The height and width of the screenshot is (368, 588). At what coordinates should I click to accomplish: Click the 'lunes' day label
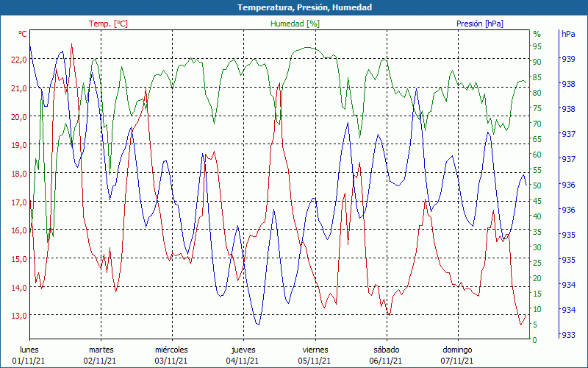29,350
